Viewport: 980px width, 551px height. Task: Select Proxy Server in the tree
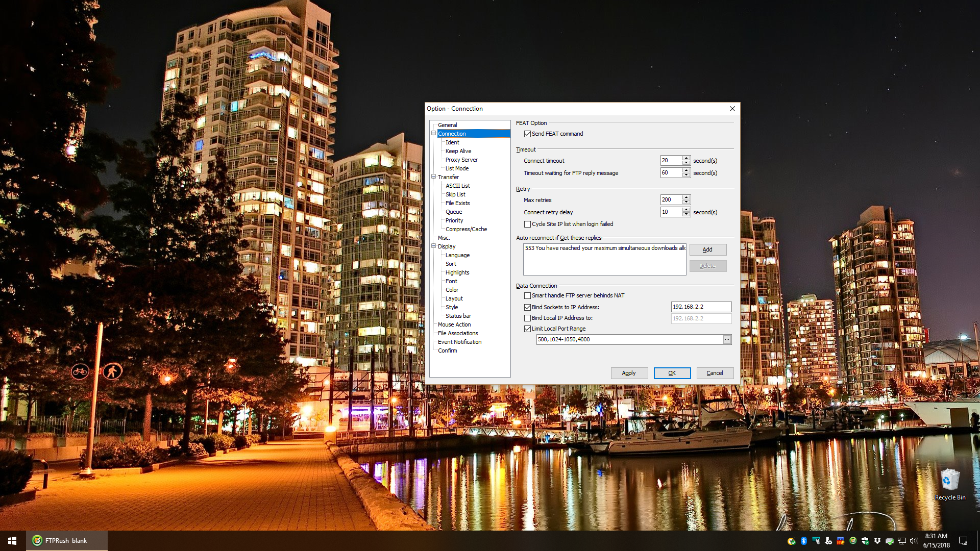(x=461, y=160)
